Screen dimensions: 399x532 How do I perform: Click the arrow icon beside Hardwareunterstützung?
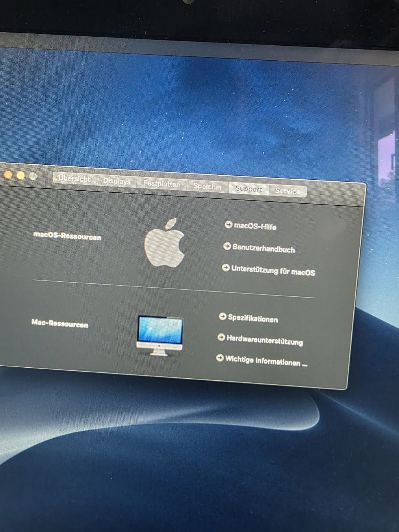(x=221, y=337)
